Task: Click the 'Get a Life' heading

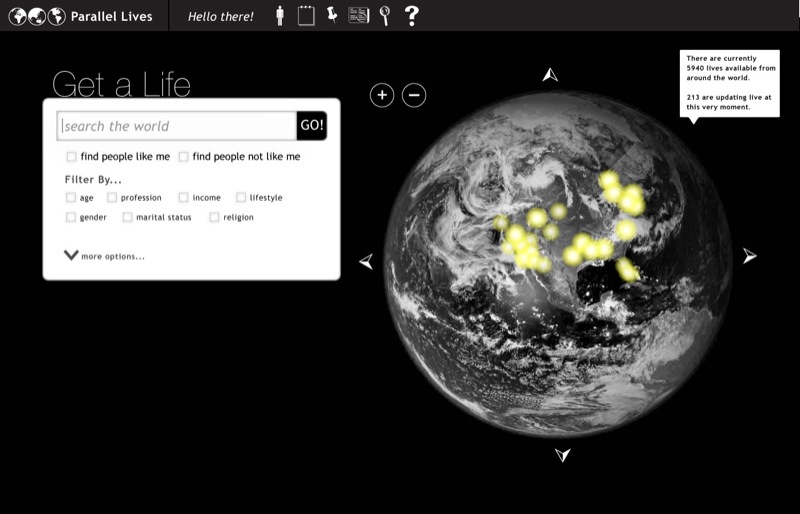Action: (121, 84)
